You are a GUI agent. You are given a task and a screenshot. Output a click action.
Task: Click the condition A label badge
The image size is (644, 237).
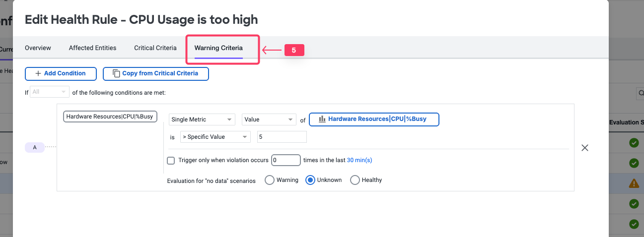pos(35,147)
